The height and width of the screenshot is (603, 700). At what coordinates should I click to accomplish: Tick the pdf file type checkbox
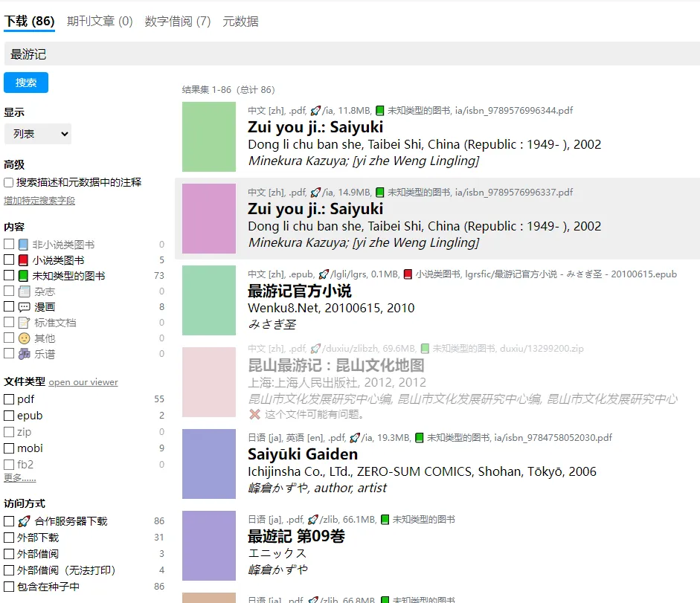9,399
